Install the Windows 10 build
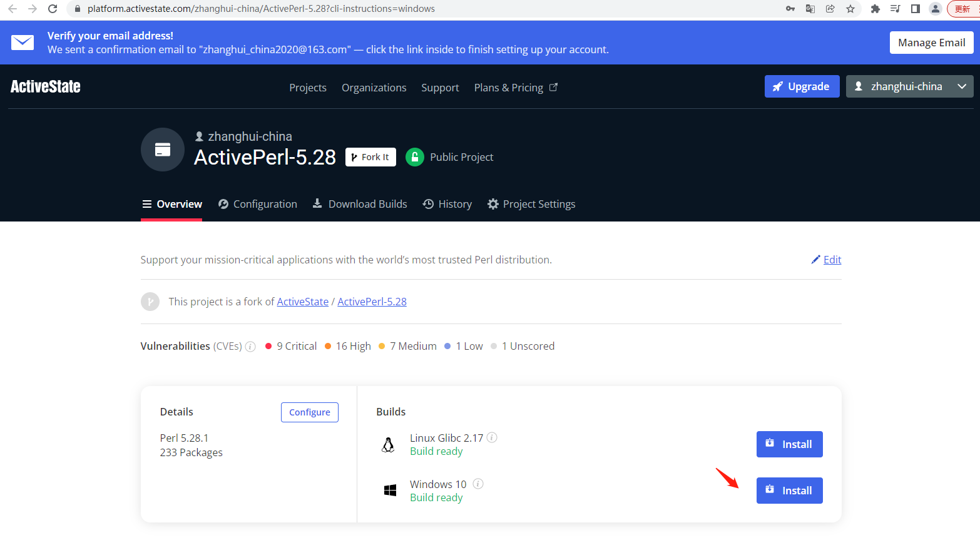 [790, 491]
